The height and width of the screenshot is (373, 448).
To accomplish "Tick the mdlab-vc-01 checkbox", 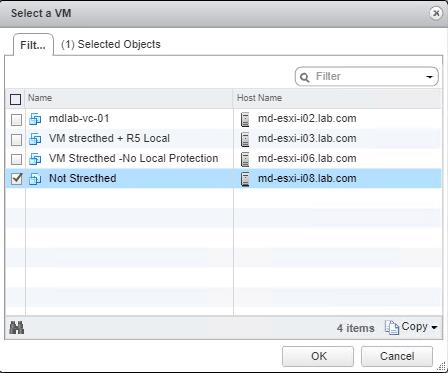I will click(x=16, y=119).
